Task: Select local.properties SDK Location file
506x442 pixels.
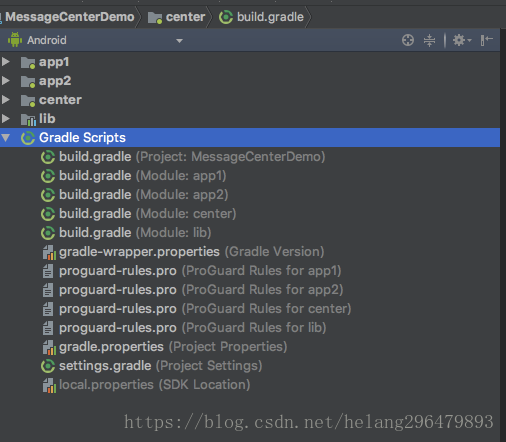Action: pyautogui.click(x=146, y=385)
